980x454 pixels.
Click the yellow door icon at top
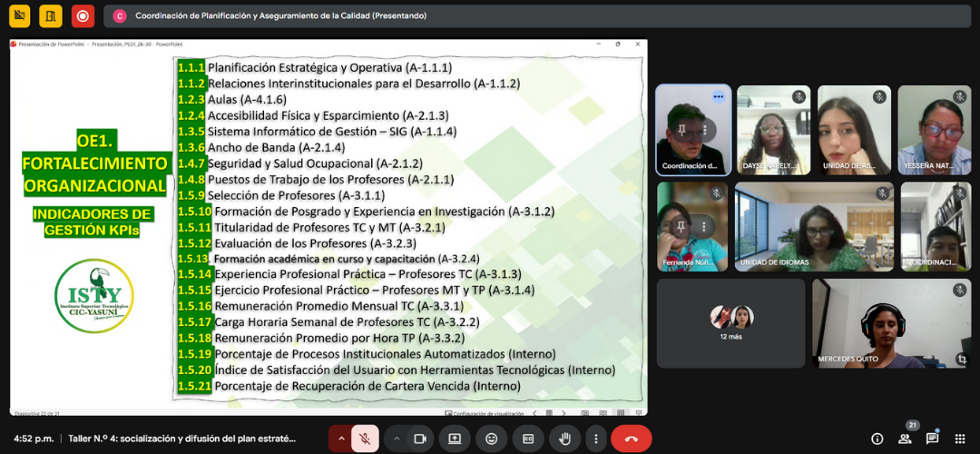[x=51, y=15]
